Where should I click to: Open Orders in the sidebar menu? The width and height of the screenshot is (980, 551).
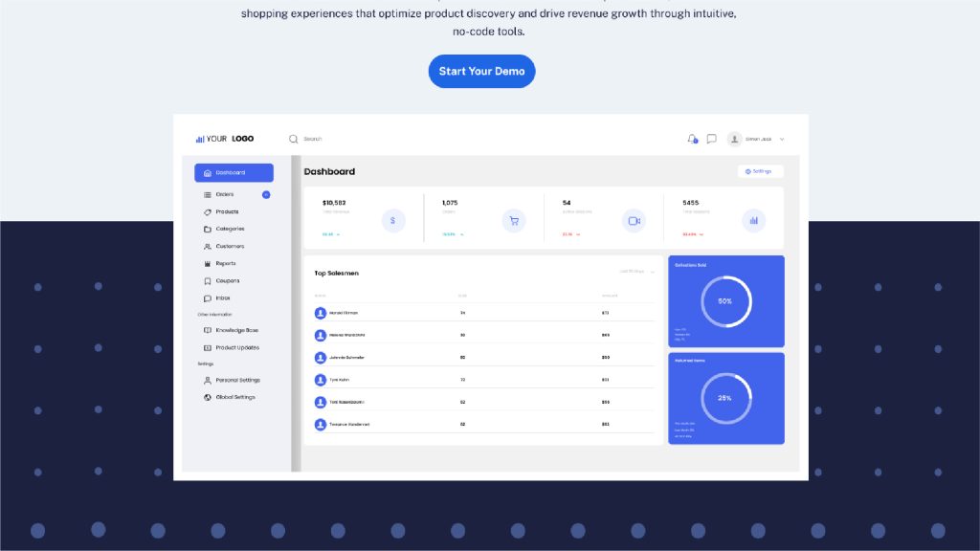[x=225, y=194]
